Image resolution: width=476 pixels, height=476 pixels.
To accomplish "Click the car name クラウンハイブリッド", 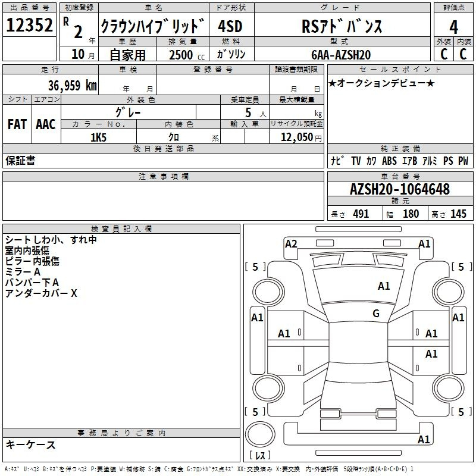I will tap(153, 26).
